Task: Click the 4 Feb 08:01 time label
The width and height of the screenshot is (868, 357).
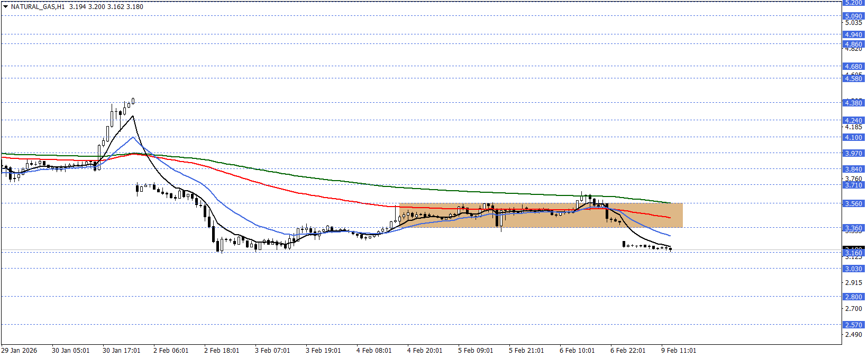Action: [374, 351]
